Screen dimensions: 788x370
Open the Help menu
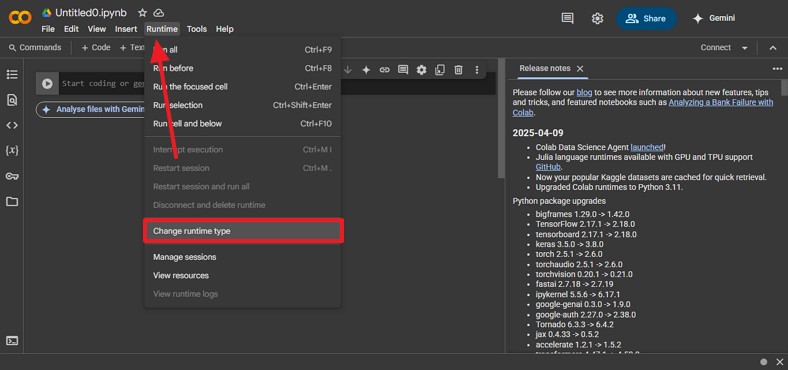(225, 29)
